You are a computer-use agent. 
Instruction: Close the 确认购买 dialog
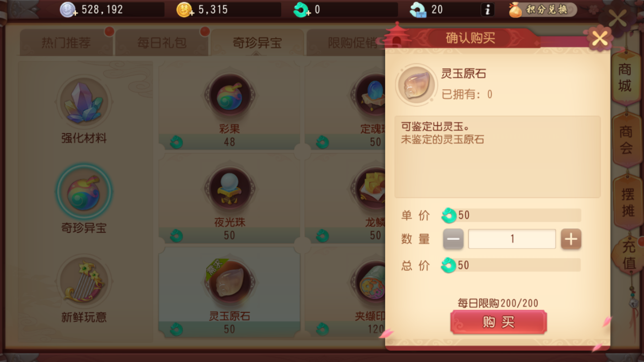599,38
